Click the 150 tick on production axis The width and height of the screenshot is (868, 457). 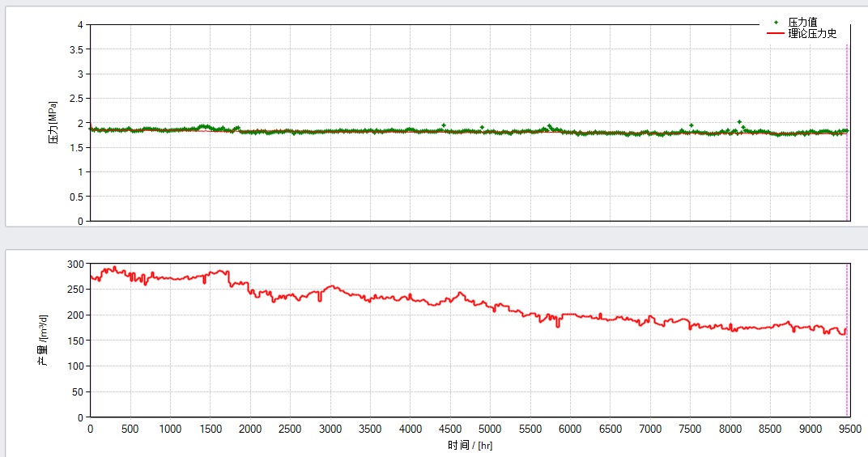[75, 341]
